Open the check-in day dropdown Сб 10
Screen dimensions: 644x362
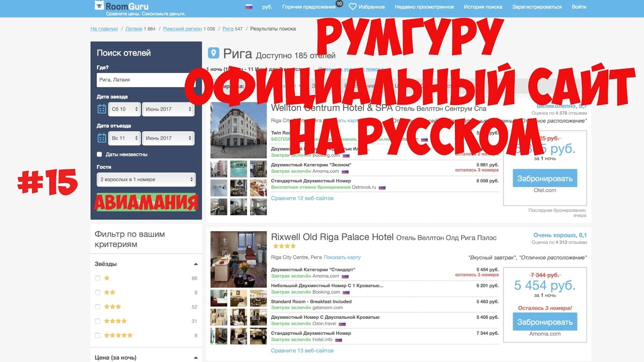tap(124, 109)
